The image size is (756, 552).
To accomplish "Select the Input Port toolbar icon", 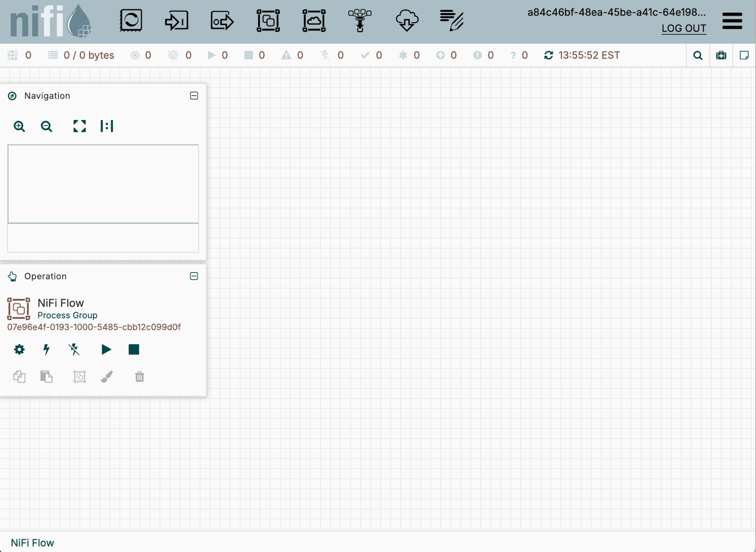I will point(176,21).
